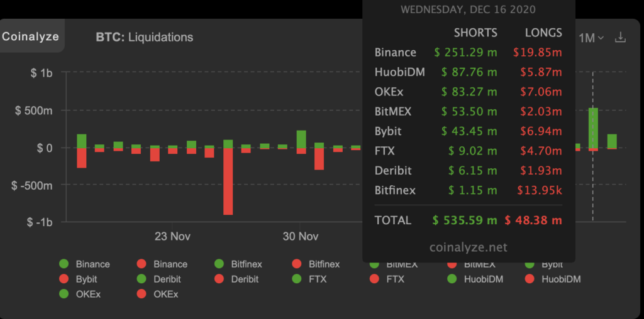Download the liquidations chart image

(620, 38)
